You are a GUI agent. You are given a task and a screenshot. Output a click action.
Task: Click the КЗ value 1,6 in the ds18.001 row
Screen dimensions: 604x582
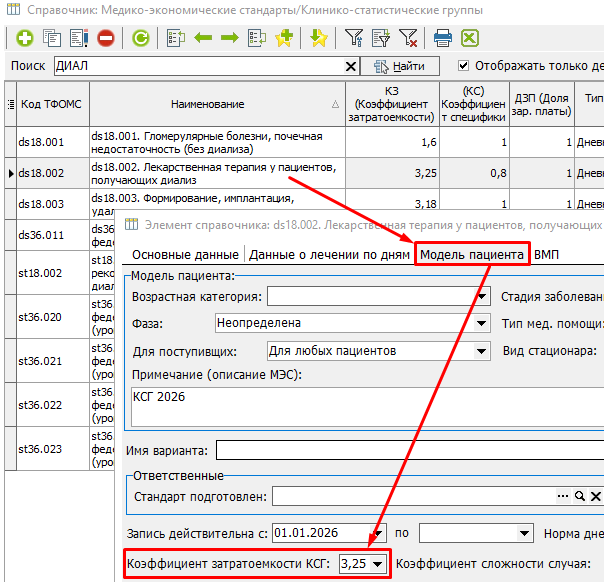coord(393,142)
